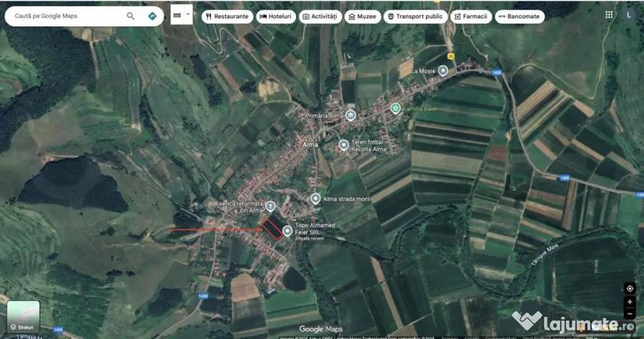This screenshot has height=339, width=644.
Task: Zoom in with the plus button
Action: point(630,302)
